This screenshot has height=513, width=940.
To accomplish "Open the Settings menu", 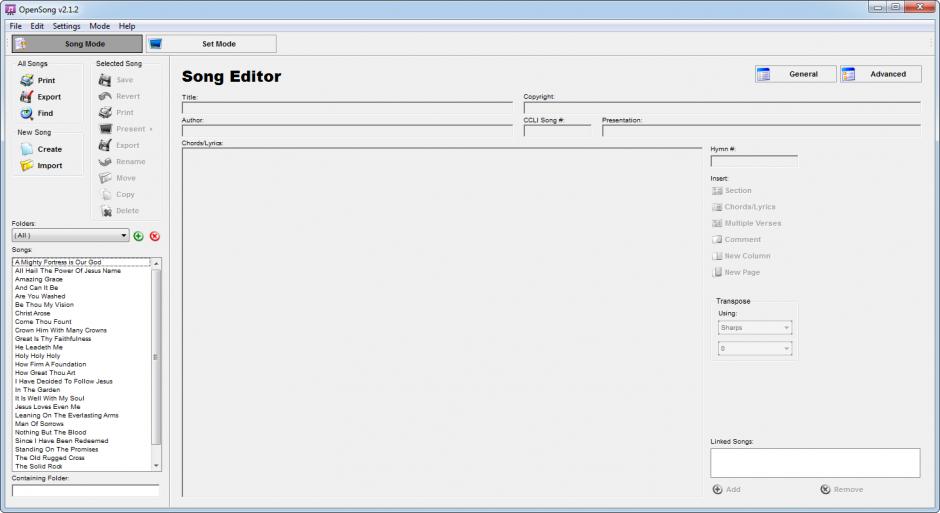I will click(67, 26).
